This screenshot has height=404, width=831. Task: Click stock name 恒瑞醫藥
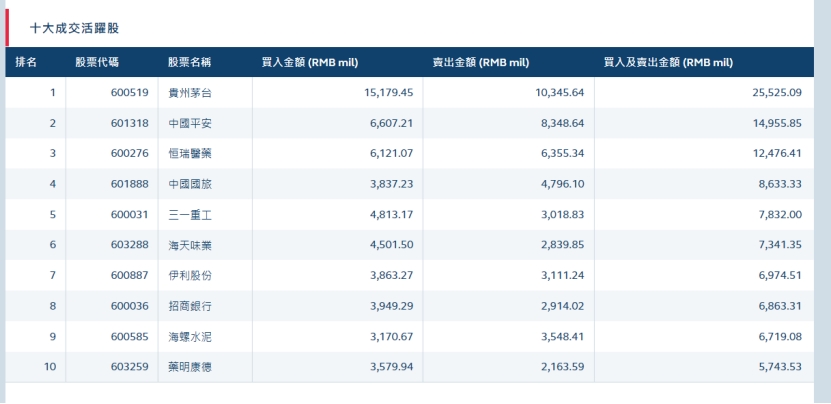pyautogui.click(x=190, y=153)
